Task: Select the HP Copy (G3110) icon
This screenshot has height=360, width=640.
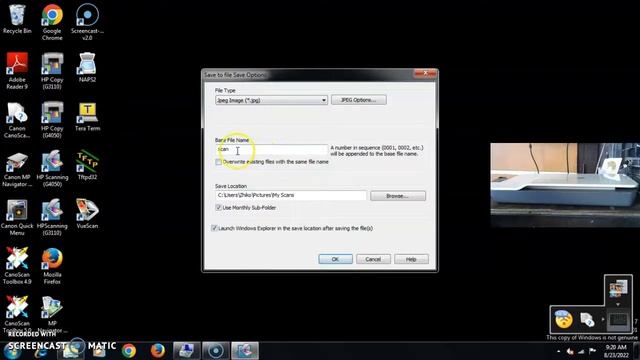Action: [52, 71]
